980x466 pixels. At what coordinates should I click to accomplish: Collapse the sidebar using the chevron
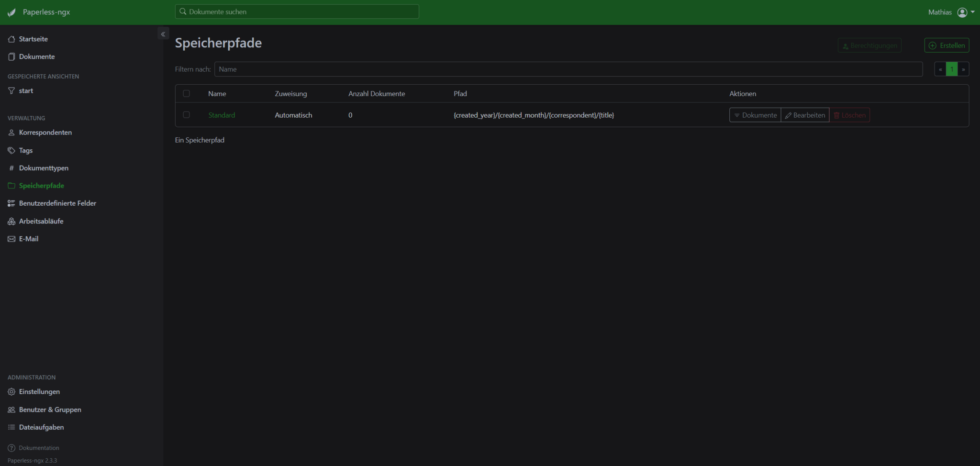[163, 33]
